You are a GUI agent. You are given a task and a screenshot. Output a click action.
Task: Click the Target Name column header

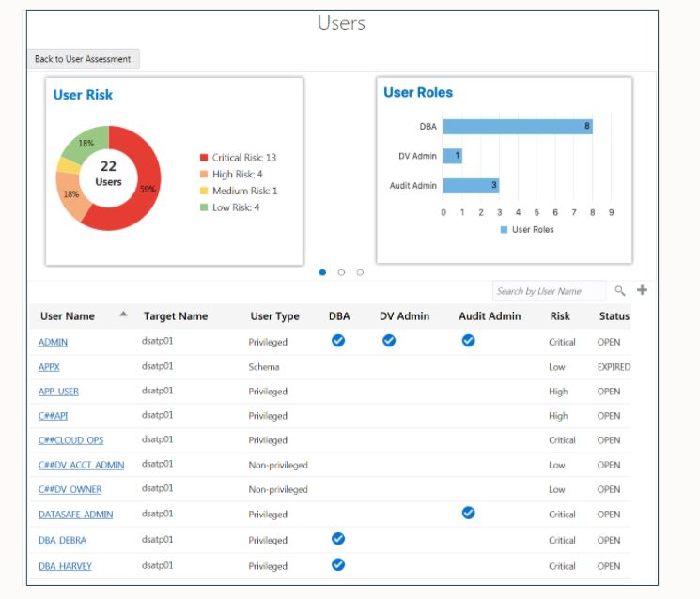click(x=176, y=316)
